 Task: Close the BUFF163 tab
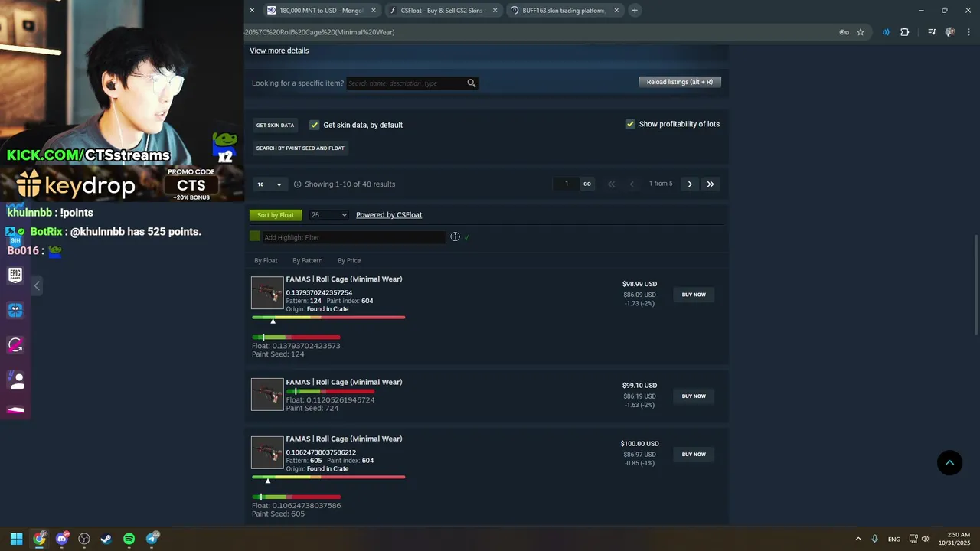pyautogui.click(x=616, y=11)
